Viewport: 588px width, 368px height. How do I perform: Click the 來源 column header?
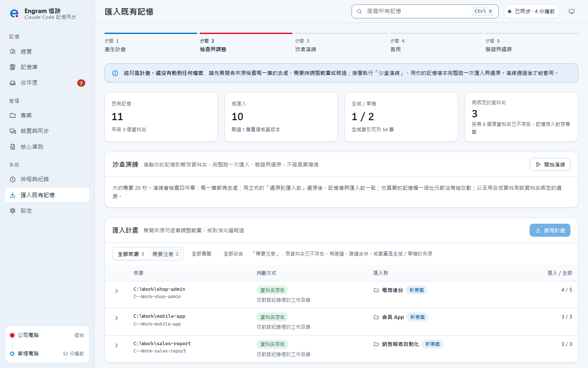[x=138, y=273]
